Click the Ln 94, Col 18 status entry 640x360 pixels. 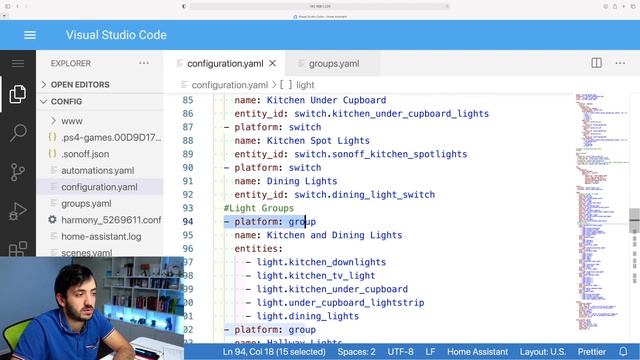[x=274, y=351]
